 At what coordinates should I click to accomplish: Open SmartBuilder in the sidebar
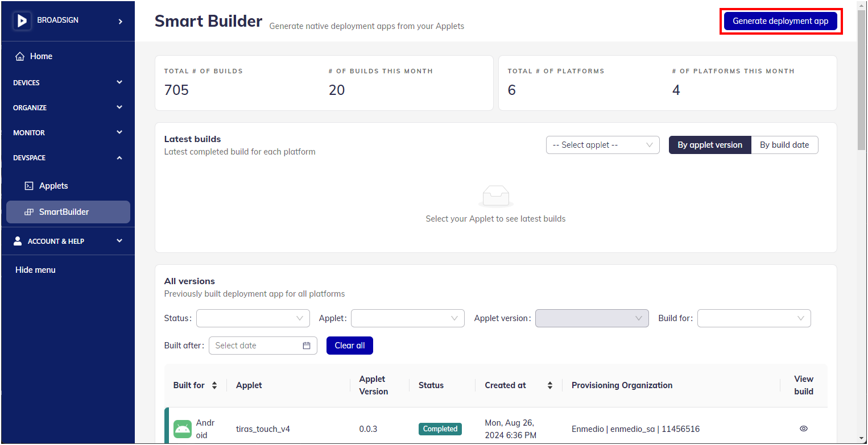pos(68,212)
